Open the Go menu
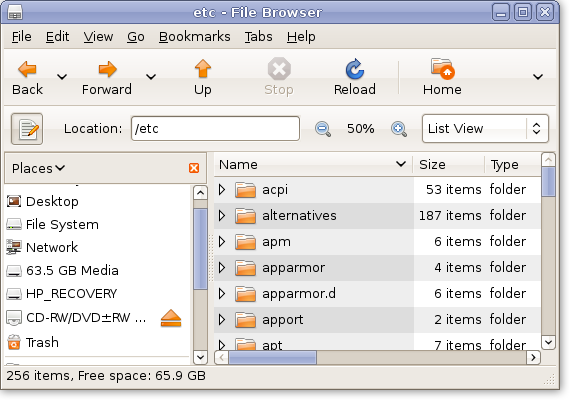Image resolution: width=570 pixels, height=400 pixels. (136, 37)
